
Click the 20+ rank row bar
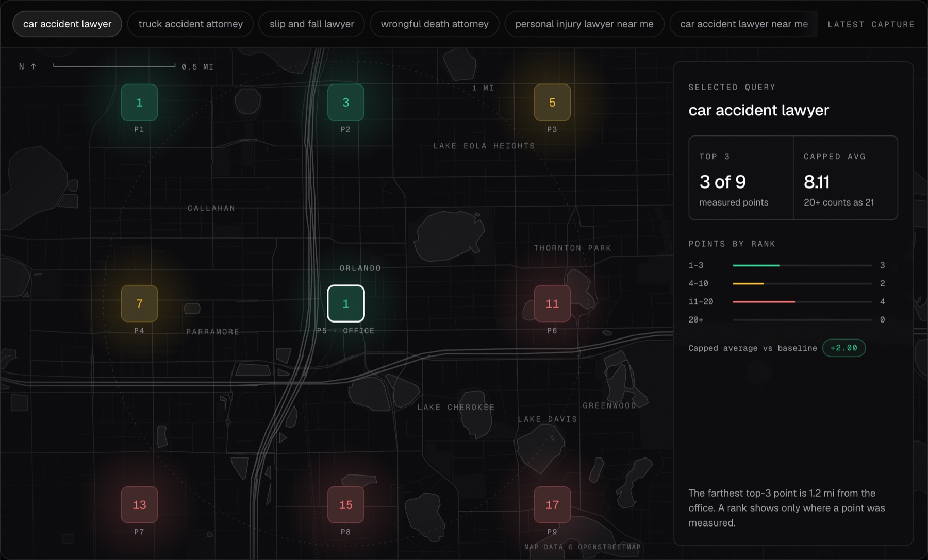pyautogui.click(x=802, y=320)
